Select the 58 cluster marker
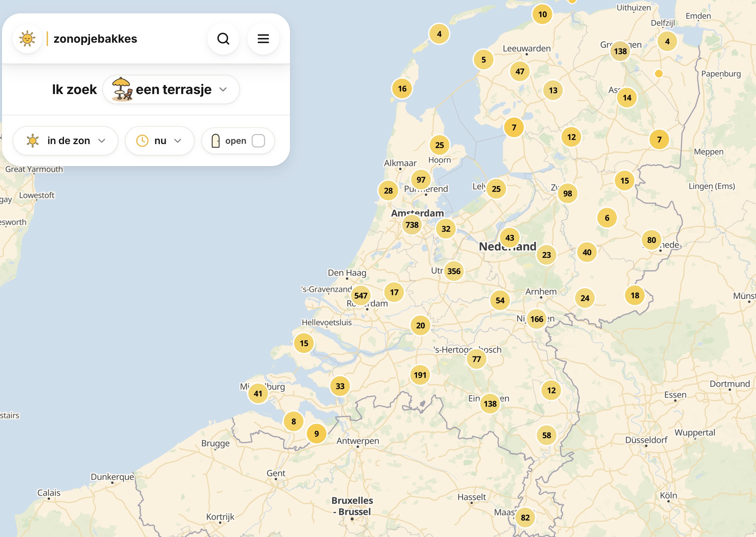756x537 pixels. pyautogui.click(x=546, y=435)
